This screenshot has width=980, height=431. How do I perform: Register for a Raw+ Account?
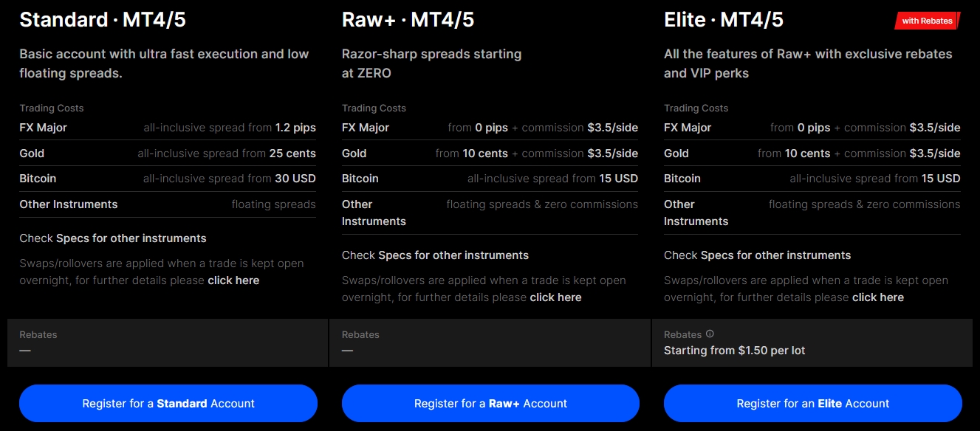(x=490, y=403)
